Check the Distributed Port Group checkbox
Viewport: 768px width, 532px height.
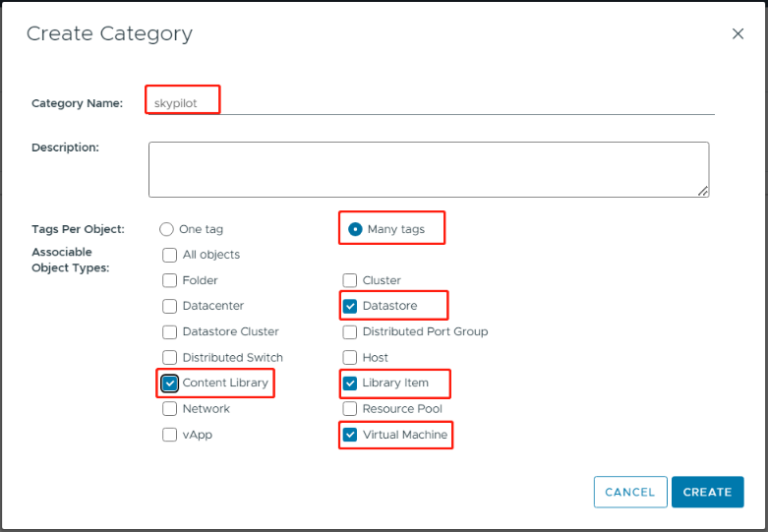coord(350,331)
